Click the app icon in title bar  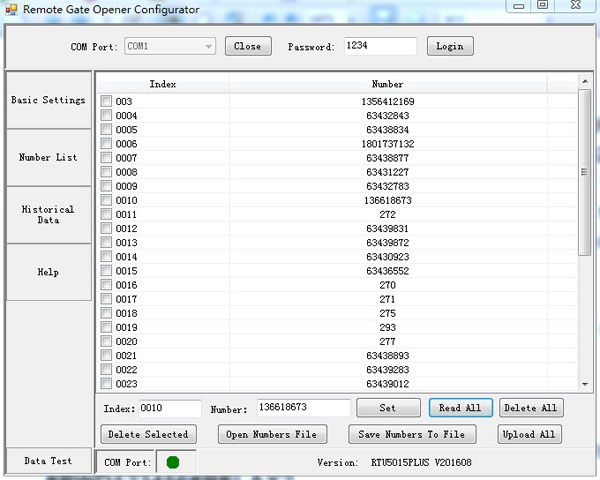pos(11,9)
